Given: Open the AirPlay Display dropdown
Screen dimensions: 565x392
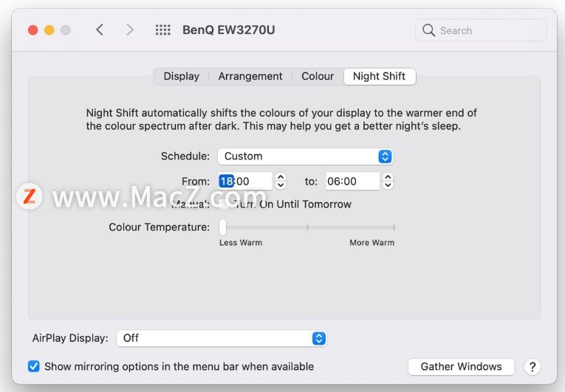Looking at the screenshot, I should (x=222, y=338).
